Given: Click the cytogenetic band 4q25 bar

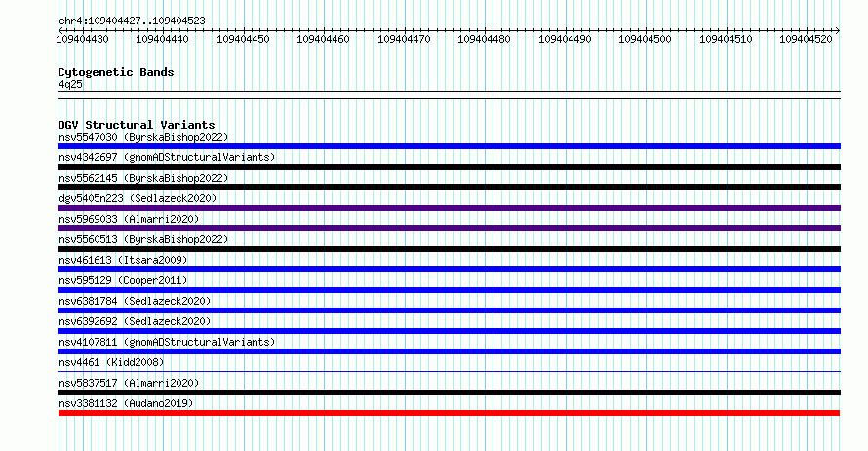Looking at the screenshot, I should (449, 95).
